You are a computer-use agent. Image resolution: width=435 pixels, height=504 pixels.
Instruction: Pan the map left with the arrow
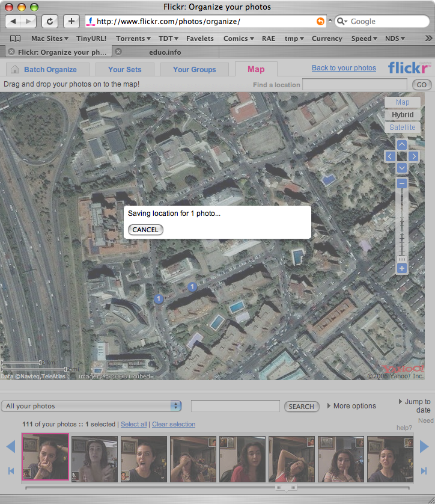point(390,156)
